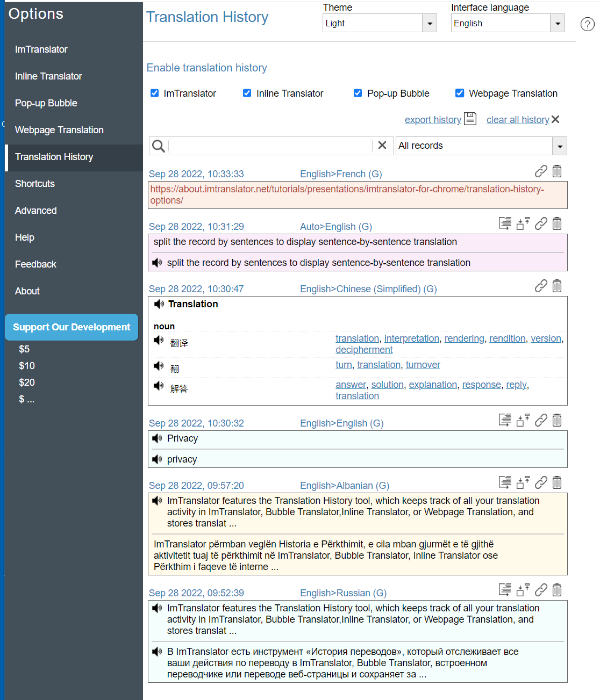
Task: Click the clear all history link
Action: 517,120
